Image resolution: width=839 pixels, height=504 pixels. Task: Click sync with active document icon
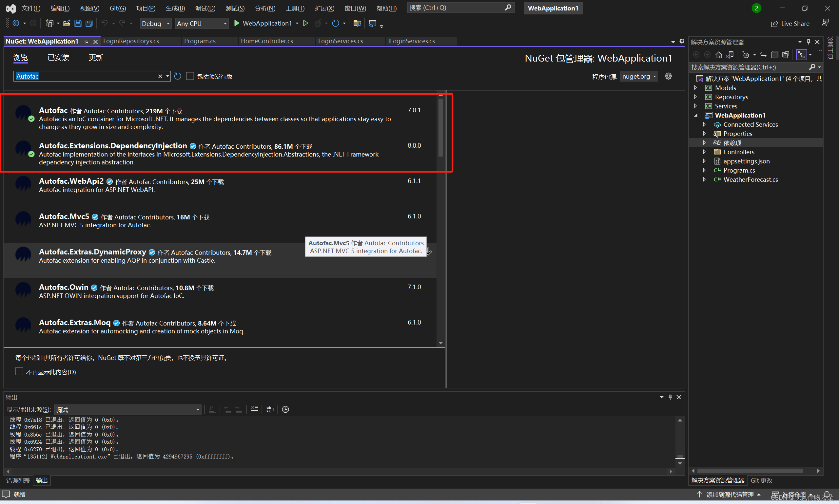pyautogui.click(x=763, y=55)
